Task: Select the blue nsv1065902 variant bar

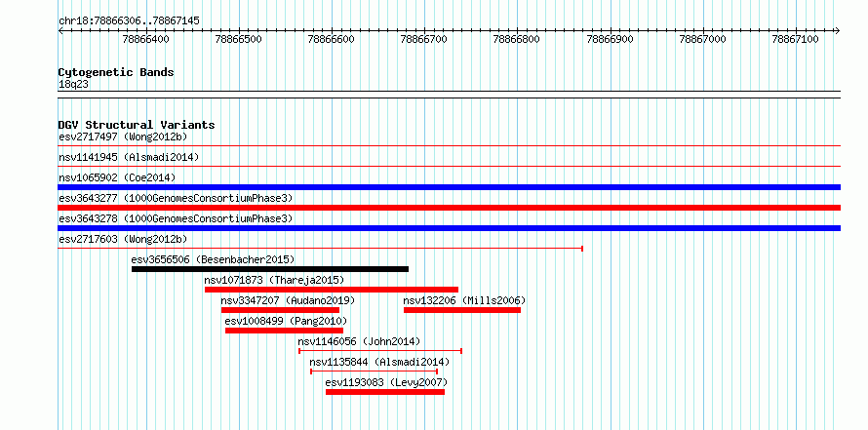Action: pyautogui.click(x=450, y=187)
